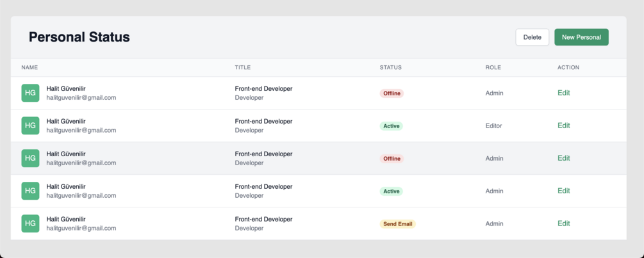Click the ROLE column header

[493, 67]
